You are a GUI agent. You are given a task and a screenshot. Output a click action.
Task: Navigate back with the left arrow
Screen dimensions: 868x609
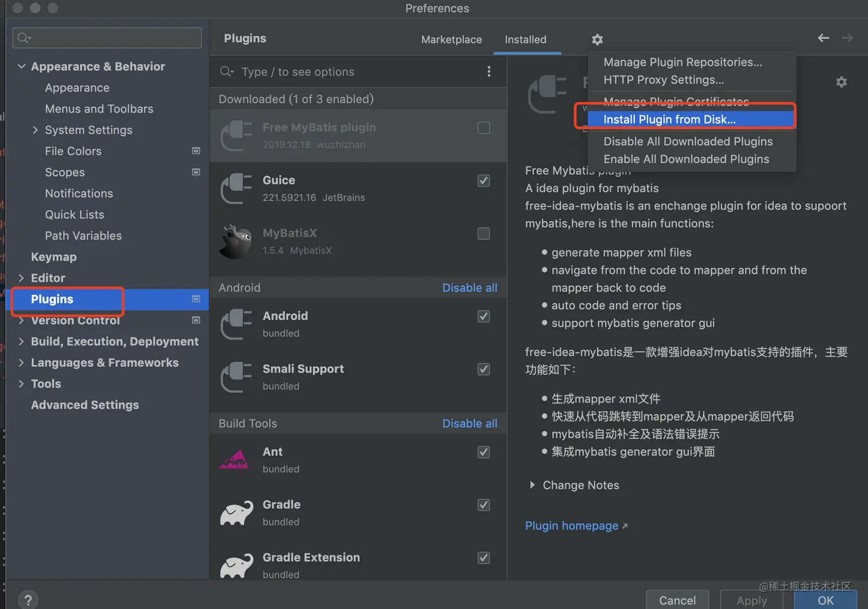(x=823, y=38)
